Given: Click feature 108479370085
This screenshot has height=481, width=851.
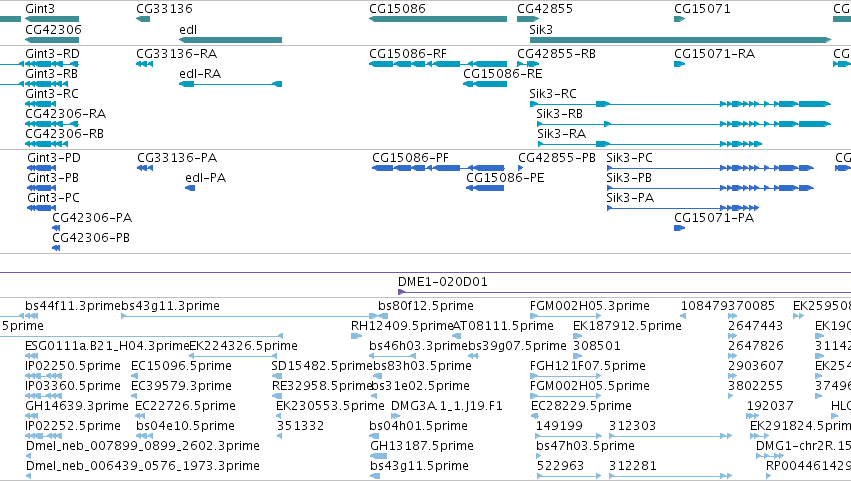Looking at the screenshot, I should pos(727,306).
